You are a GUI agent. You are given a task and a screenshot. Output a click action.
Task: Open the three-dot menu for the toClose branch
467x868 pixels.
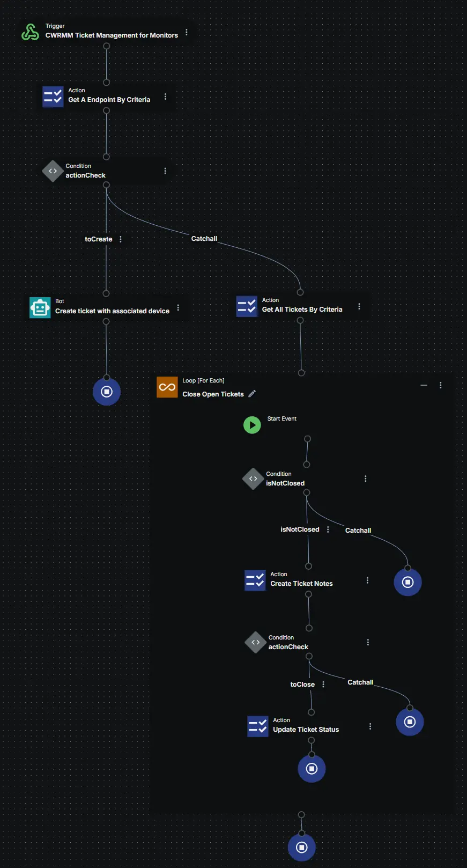coord(323,685)
